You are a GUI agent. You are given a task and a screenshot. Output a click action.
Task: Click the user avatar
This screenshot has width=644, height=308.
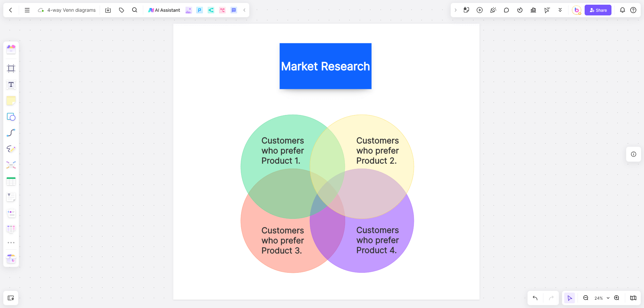(577, 10)
